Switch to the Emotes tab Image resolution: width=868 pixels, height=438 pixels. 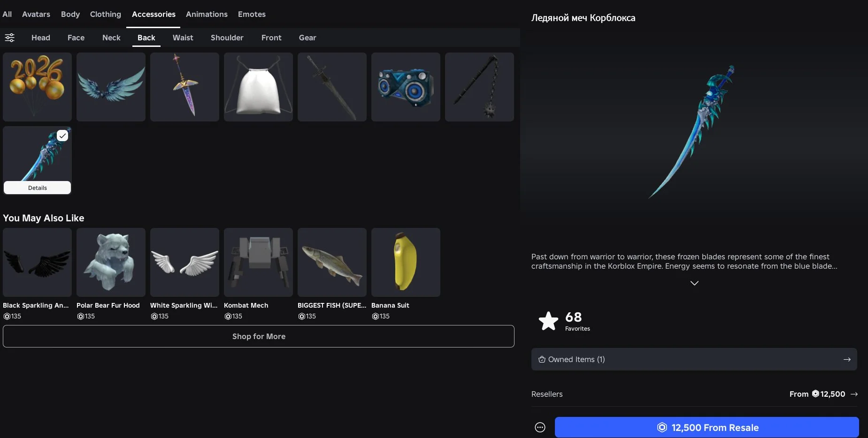pos(252,14)
